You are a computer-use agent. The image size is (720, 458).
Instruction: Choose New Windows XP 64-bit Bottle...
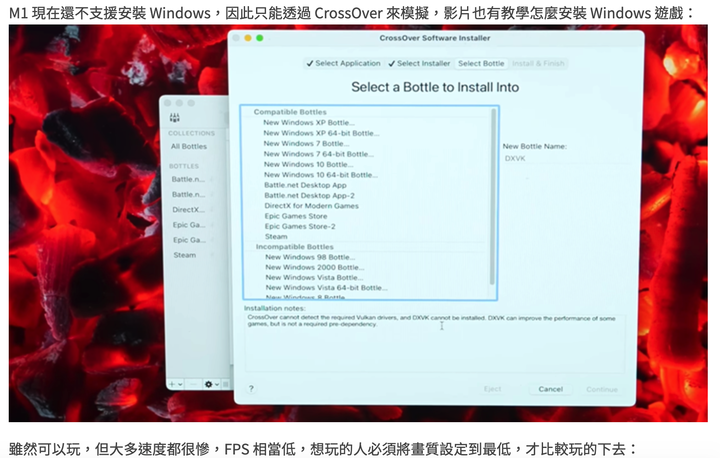point(321,133)
